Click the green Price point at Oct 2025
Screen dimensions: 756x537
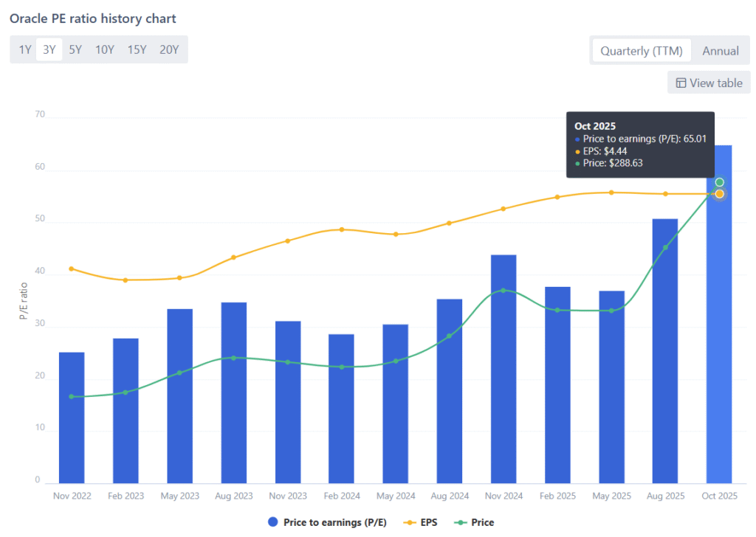point(719,181)
